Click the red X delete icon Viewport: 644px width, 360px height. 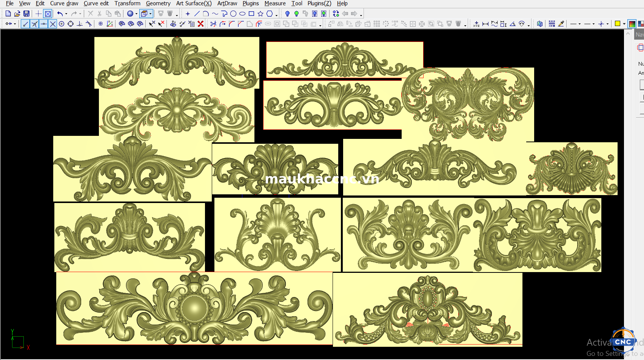pos(201,24)
